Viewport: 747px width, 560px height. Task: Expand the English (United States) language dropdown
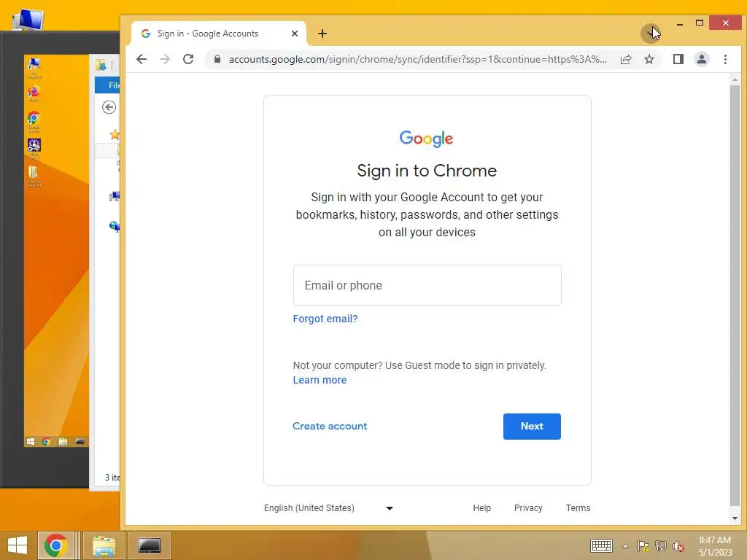(329, 508)
